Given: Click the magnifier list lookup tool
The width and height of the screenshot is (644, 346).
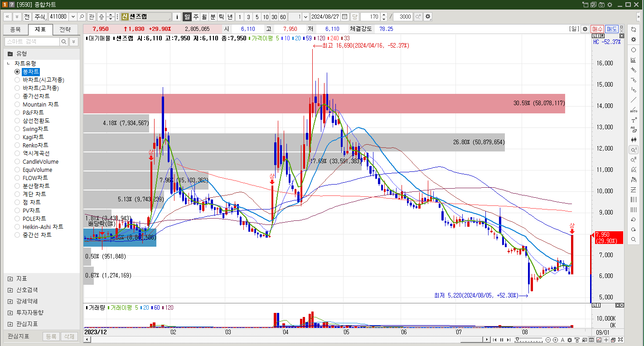Looking at the screenshot, I should point(634,160).
